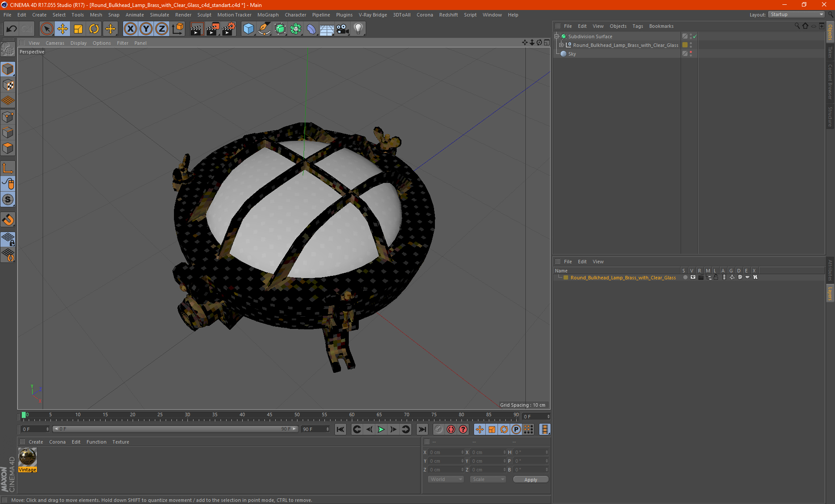Toggle Y axis lock
The height and width of the screenshot is (504, 835).
click(x=146, y=29)
